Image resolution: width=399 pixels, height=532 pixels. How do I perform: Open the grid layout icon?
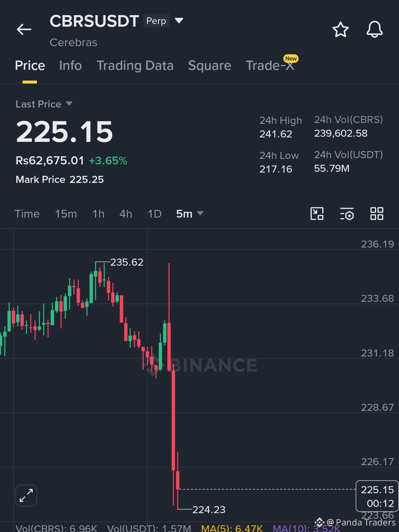[376, 214]
